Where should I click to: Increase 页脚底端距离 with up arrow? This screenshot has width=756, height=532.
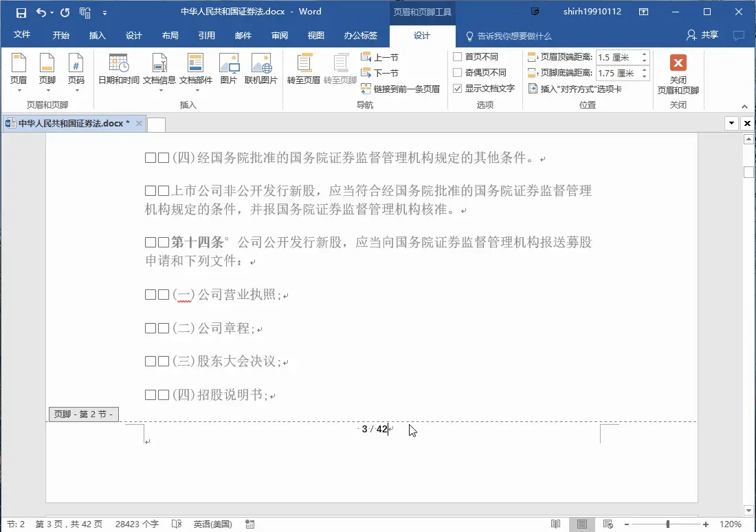pos(644,70)
